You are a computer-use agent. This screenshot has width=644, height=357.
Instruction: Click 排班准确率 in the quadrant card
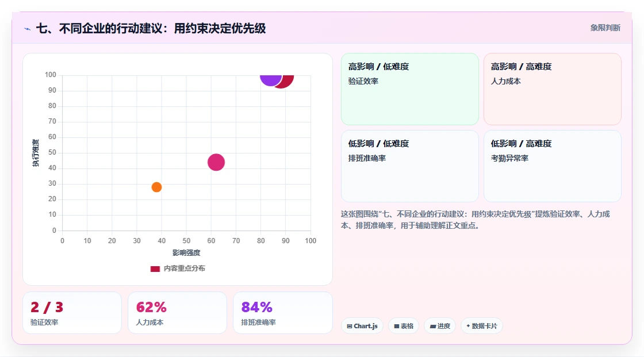click(367, 158)
